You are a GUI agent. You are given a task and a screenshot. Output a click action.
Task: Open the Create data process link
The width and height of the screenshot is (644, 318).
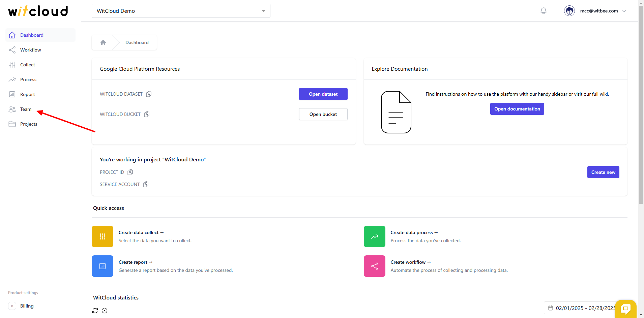tap(414, 232)
